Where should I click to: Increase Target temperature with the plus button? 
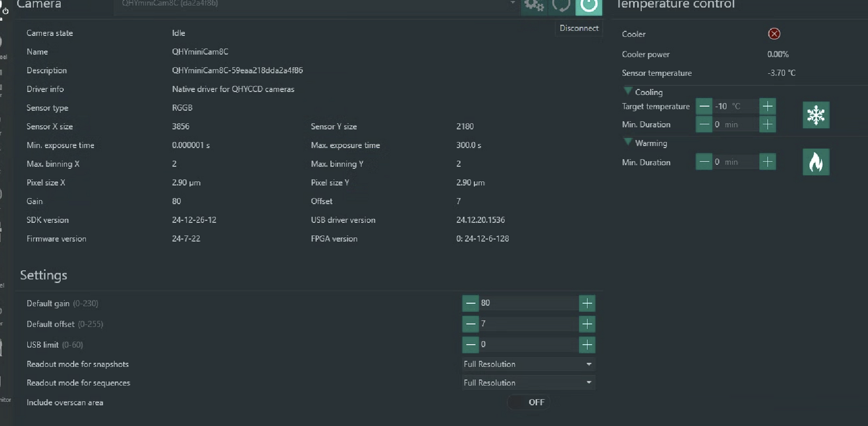click(767, 106)
